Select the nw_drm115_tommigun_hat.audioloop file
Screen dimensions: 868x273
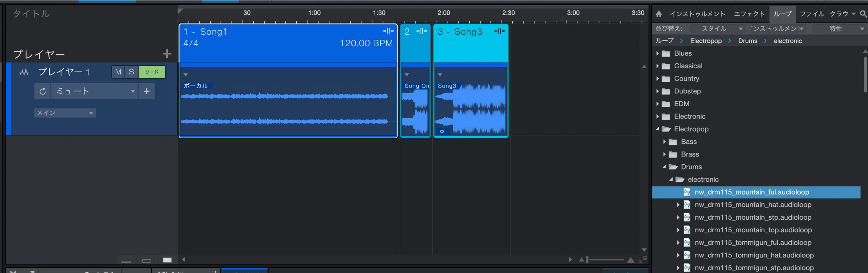pyautogui.click(x=754, y=255)
